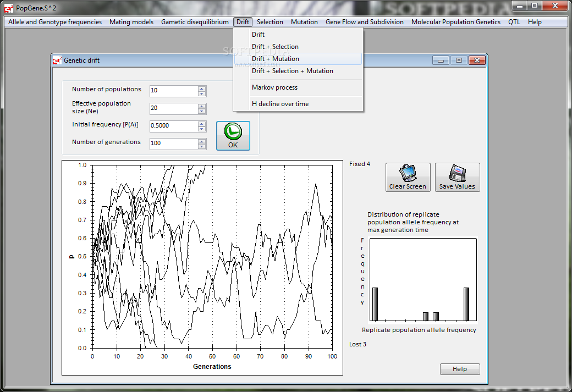Screen dimensions: 572x392
Task: Select Drift + Selection menu entry
Action: (x=298, y=47)
